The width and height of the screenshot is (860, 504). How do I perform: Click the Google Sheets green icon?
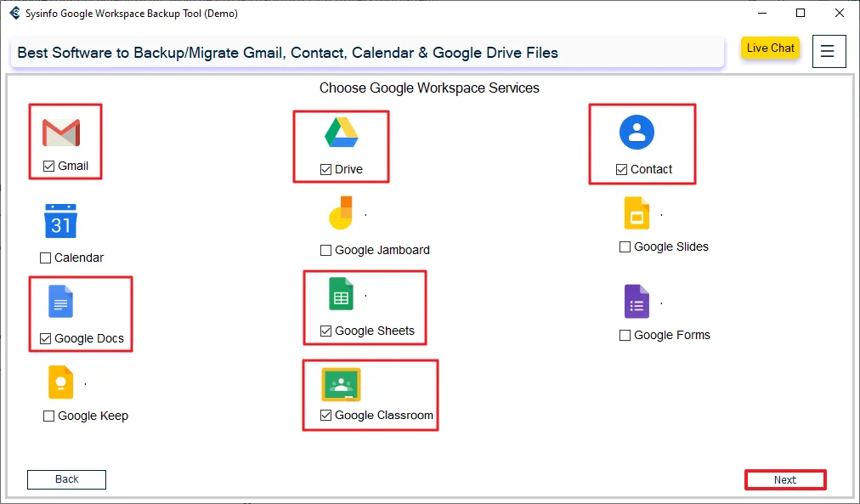[341, 295]
